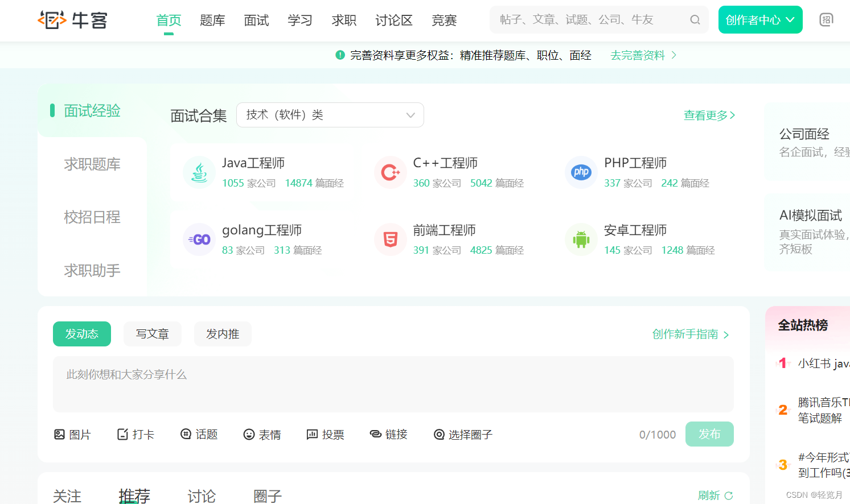Image resolution: width=850 pixels, height=504 pixels.
Task: Select 求职助手 in the left sidebar
Action: point(92,270)
